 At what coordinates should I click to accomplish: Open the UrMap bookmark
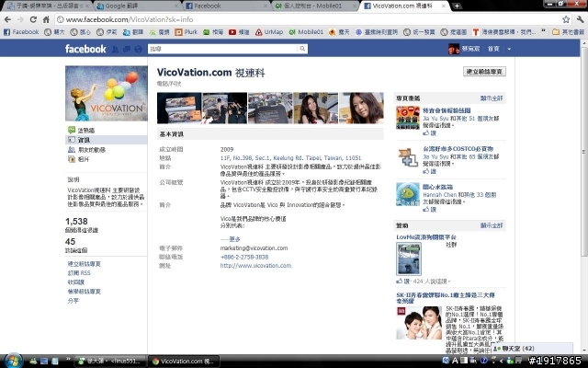269,32
